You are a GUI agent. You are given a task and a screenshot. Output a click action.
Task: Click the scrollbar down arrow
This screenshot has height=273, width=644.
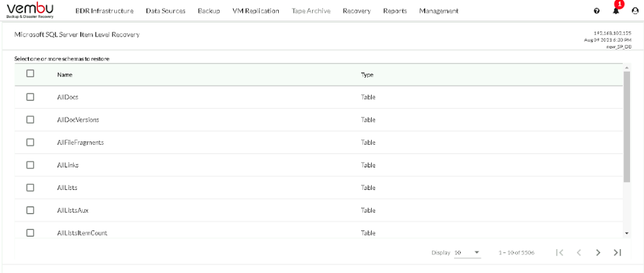[x=627, y=233]
